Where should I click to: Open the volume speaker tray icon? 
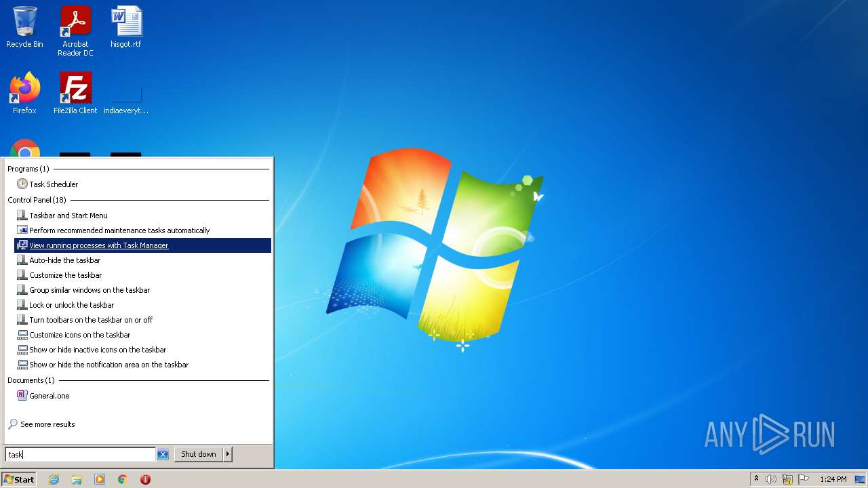point(771,479)
